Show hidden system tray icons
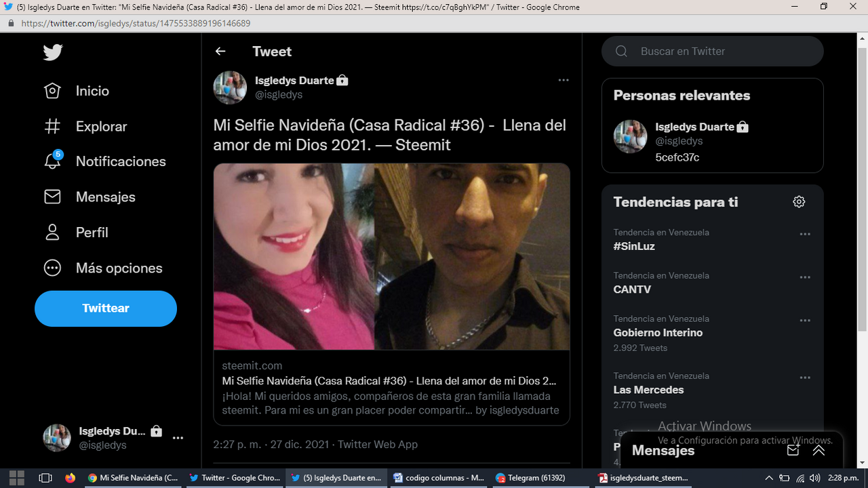 [x=769, y=478]
